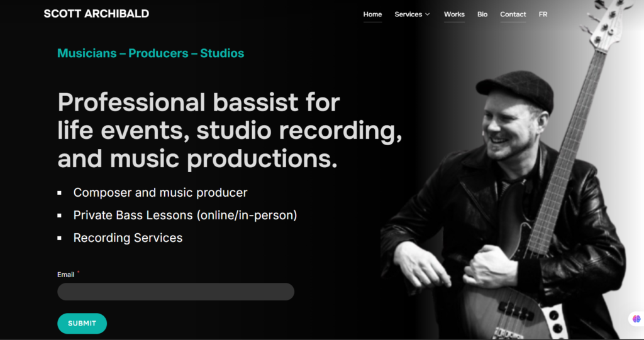Click the colorful brain widget icon
This screenshot has height=340, width=644.
point(636,319)
